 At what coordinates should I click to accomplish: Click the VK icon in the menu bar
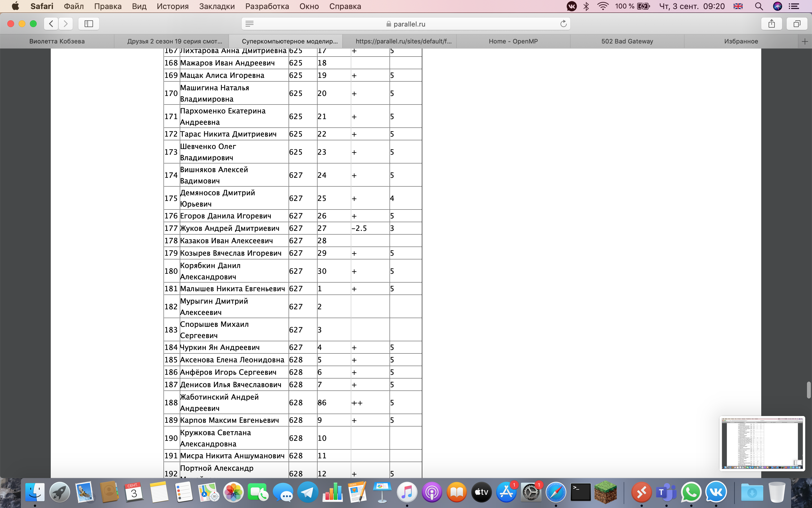[x=572, y=6]
